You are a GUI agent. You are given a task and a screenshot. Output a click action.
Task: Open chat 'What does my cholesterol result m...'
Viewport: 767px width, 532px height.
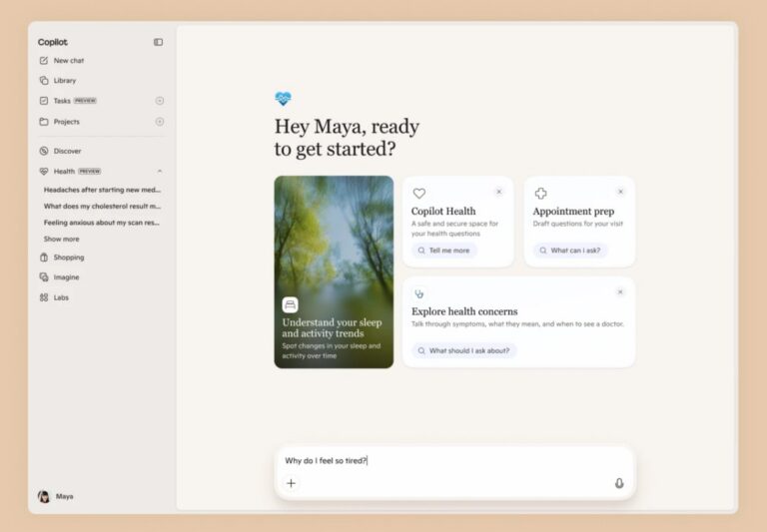[102, 207]
